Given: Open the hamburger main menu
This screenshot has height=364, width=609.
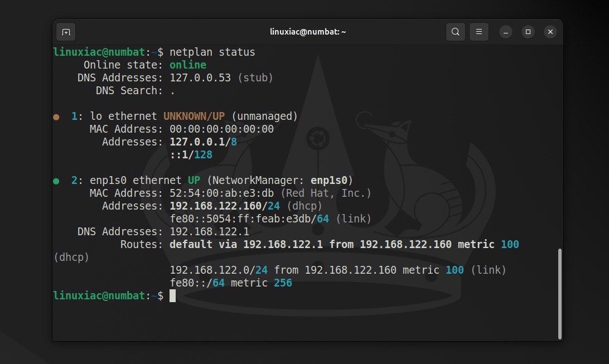Looking at the screenshot, I should (x=479, y=32).
